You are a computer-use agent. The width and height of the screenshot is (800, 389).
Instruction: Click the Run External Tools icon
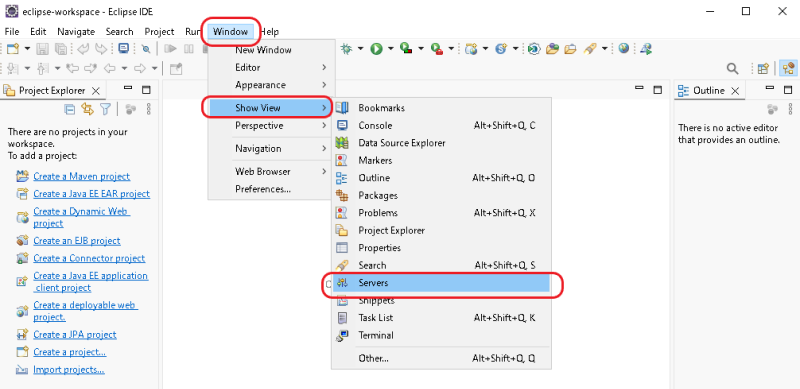coord(437,49)
